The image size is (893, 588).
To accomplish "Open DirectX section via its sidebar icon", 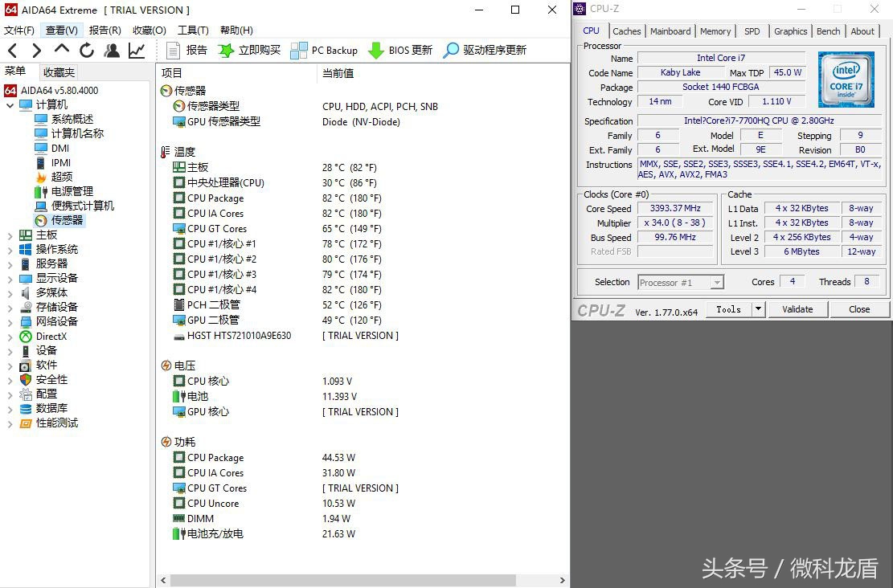I will (27, 336).
